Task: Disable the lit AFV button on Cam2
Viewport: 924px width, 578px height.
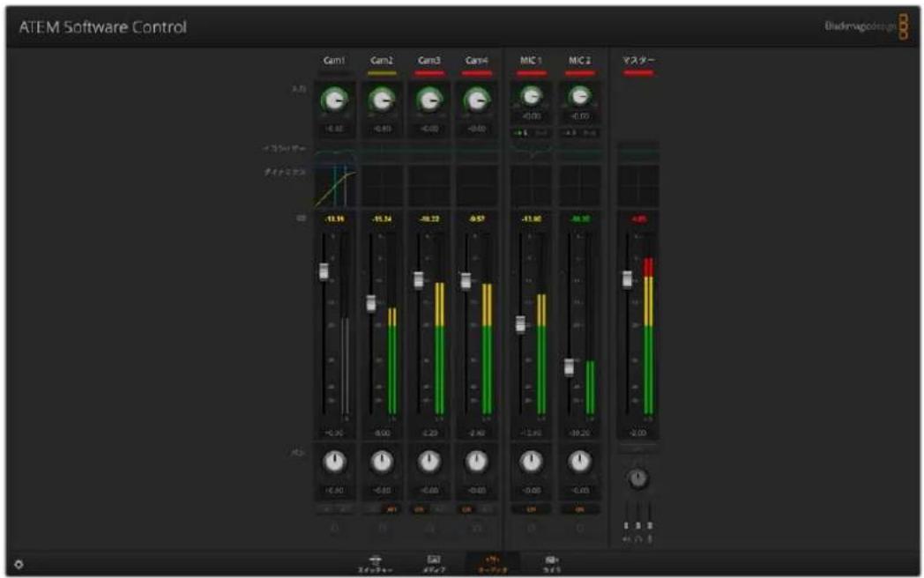Action: tap(391, 509)
